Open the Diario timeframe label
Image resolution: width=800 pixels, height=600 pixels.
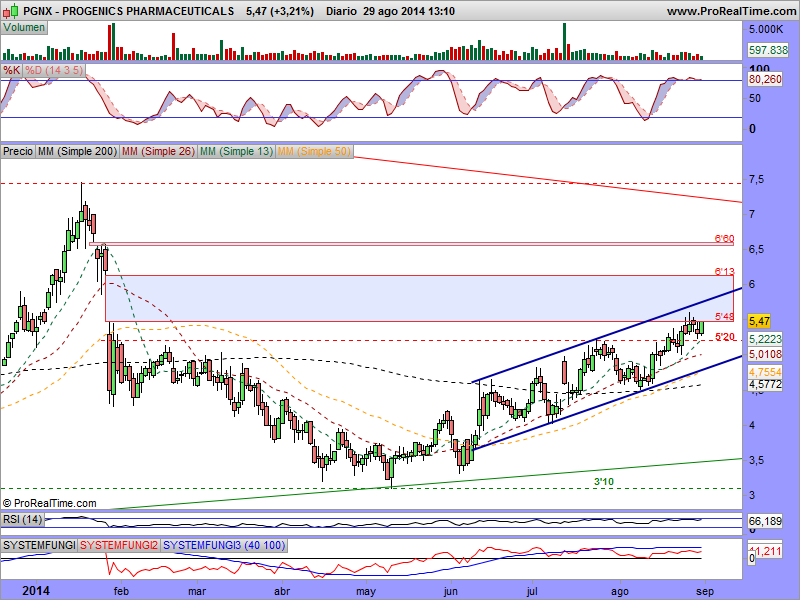coord(341,11)
